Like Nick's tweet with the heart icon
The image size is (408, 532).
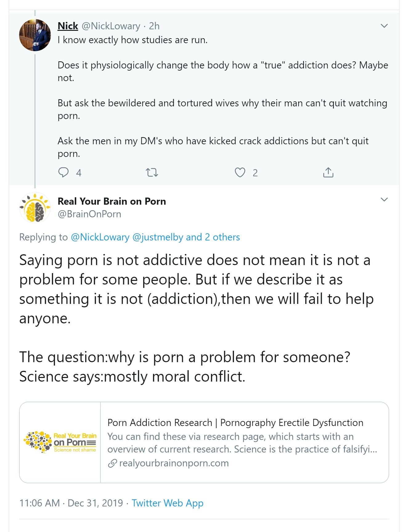click(240, 172)
